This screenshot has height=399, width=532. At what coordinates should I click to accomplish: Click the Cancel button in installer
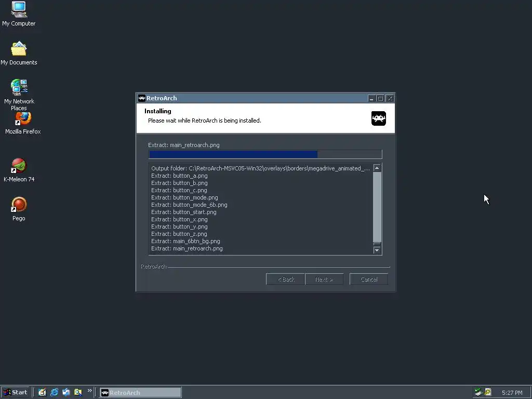pyautogui.click(x=369, y=279)
